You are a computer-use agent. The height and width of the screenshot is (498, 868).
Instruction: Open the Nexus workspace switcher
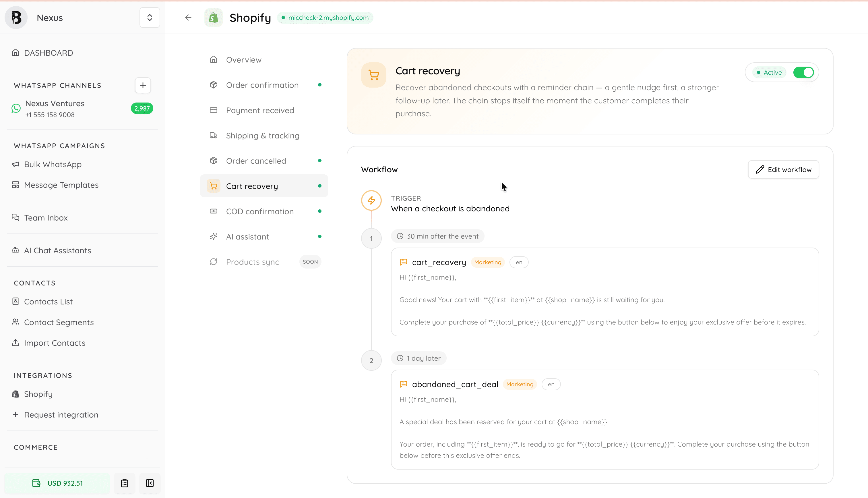pos(150,18)
